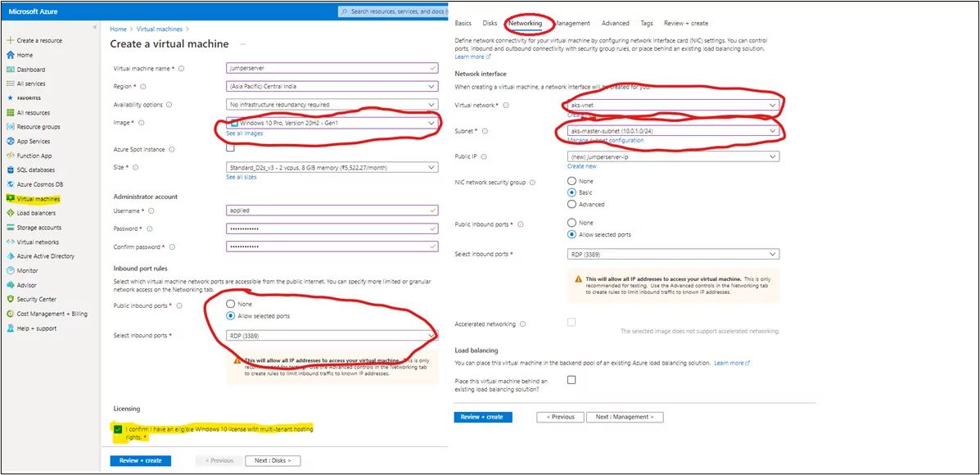Open the Advisor icon in the sidebar

(10, 285)
